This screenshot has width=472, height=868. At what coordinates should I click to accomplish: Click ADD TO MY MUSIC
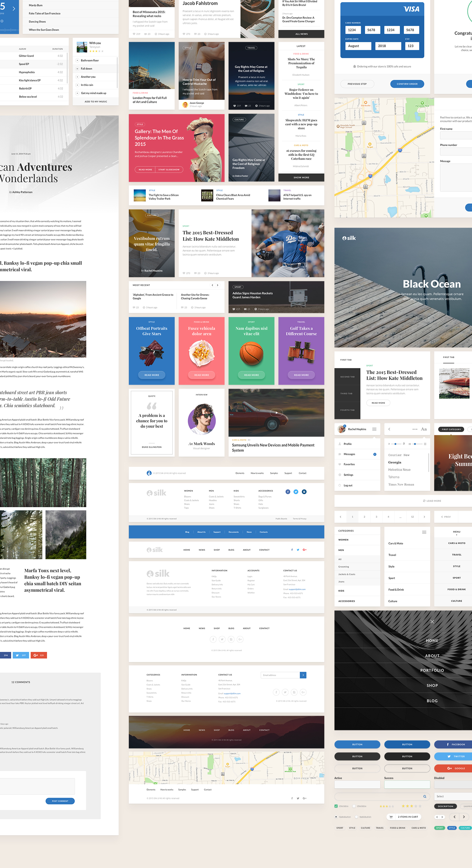click(x=96, y=101)
